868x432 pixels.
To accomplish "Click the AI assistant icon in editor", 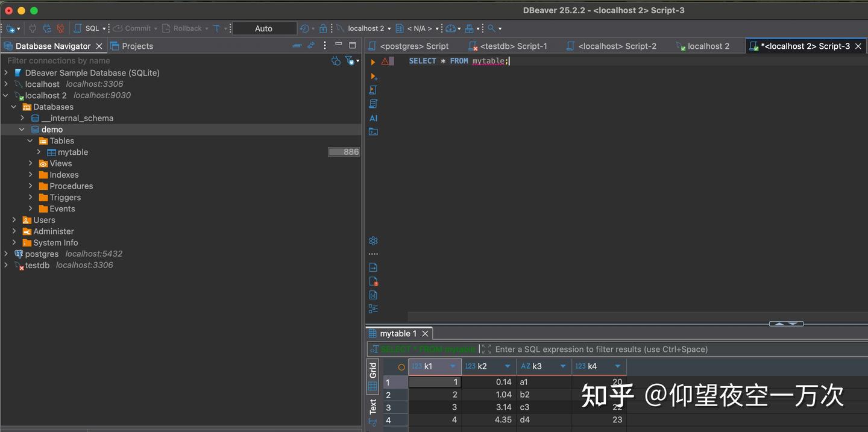I will coord(373,118).
